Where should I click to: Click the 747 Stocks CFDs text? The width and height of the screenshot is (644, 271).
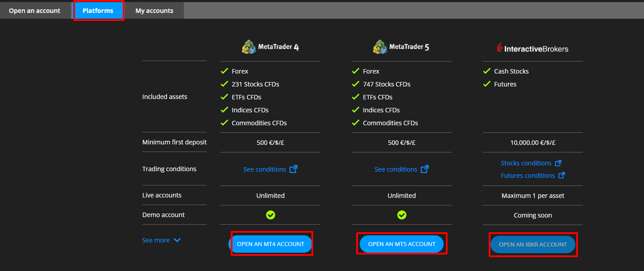click(x=386, y=84)
